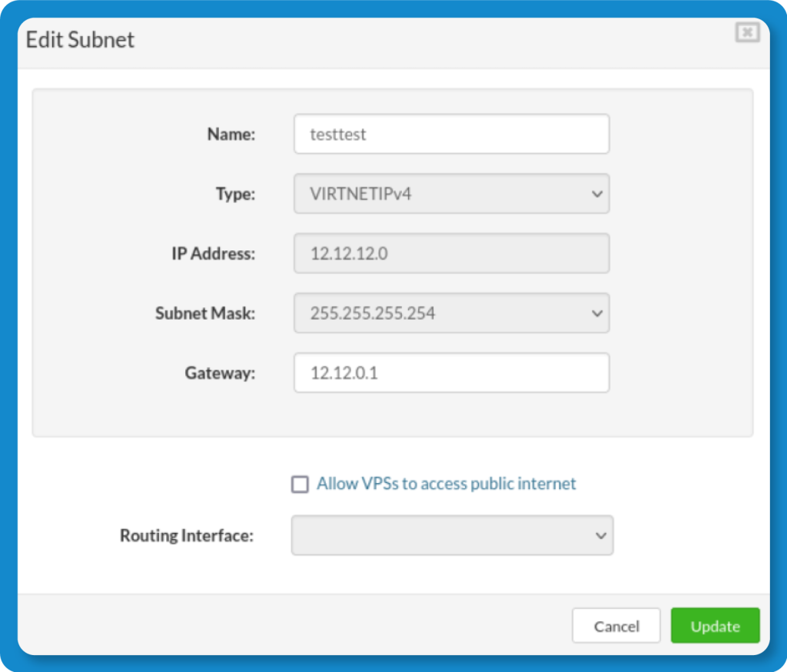The height and width of the screenshot is (672, 787).
Task: Click the Routing Interface dropdown arrow
Action: (x=603, y=535)
